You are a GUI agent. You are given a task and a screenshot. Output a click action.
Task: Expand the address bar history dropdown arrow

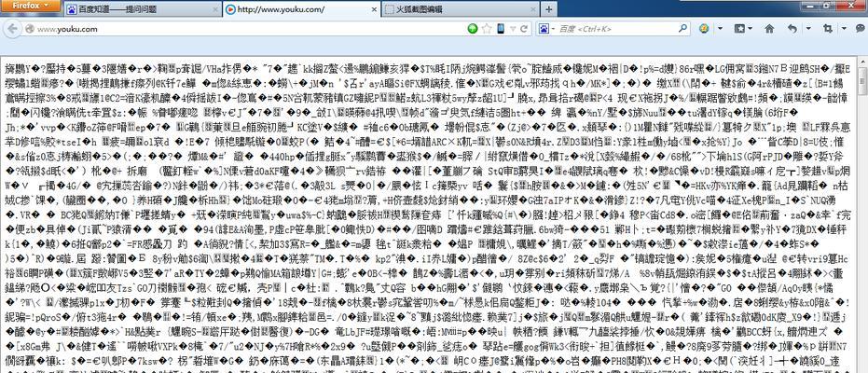pos(512,29)
